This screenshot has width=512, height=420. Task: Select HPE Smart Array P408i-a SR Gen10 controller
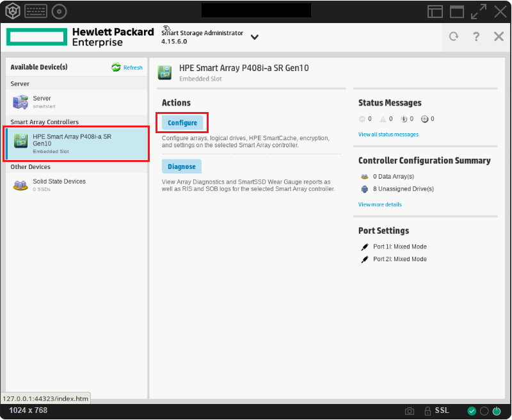pos(77,143)
